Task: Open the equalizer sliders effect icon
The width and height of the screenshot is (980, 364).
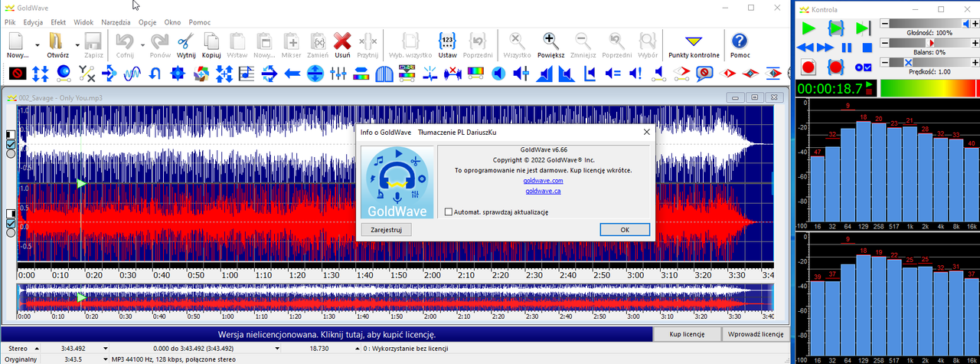Action: (x=338, y=74)
